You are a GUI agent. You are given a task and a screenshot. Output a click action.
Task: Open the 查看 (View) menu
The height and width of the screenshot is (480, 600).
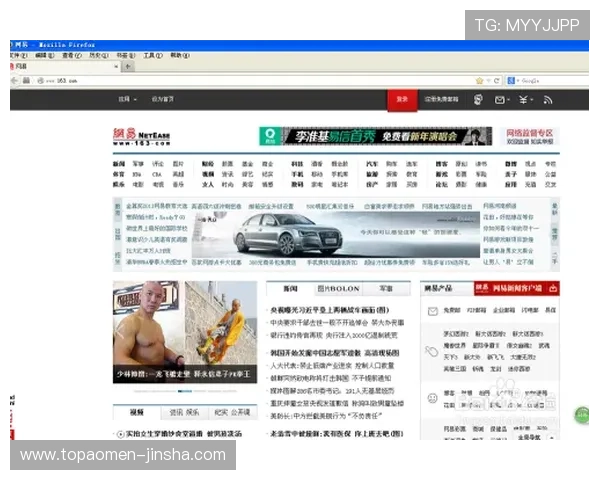(72, 55)
